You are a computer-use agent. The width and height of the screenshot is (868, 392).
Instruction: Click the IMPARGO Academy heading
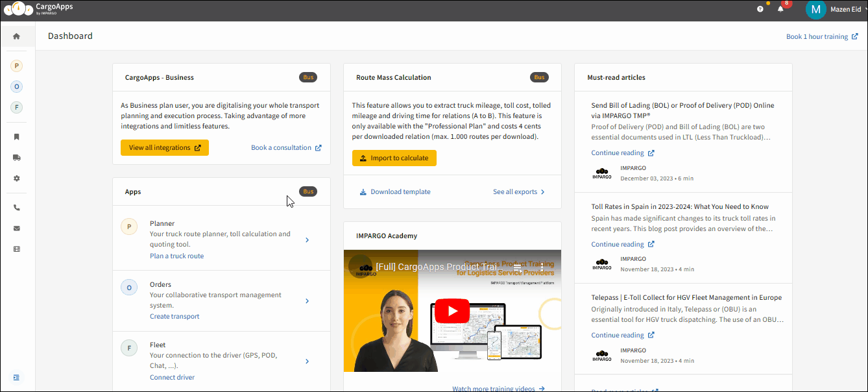387,236
